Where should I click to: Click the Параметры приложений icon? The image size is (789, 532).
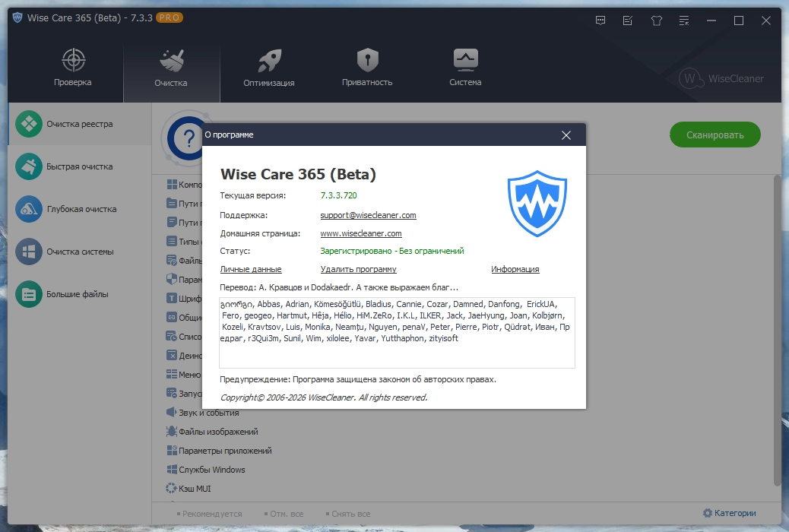(x=171, y=451)
